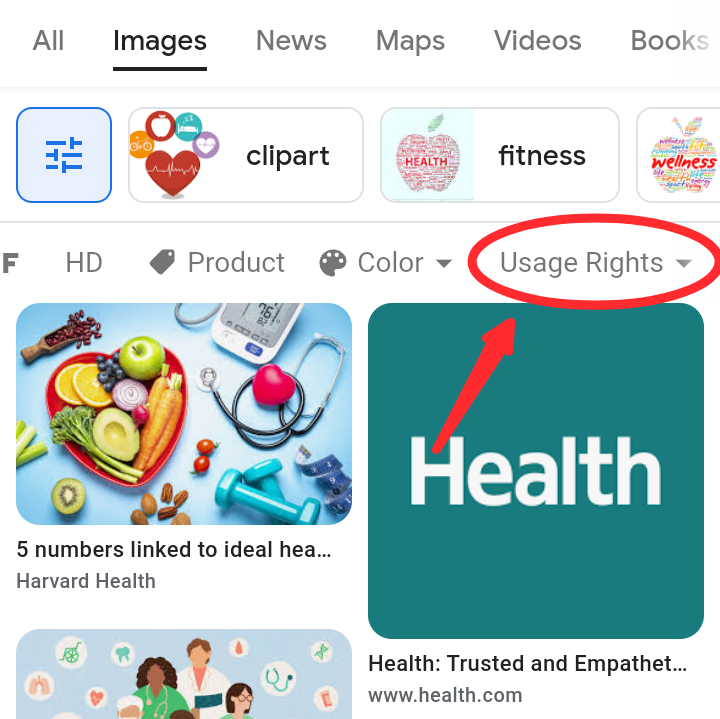Open the News tab
This screenshot has width=720, height=719.
(x=291, y=40)
